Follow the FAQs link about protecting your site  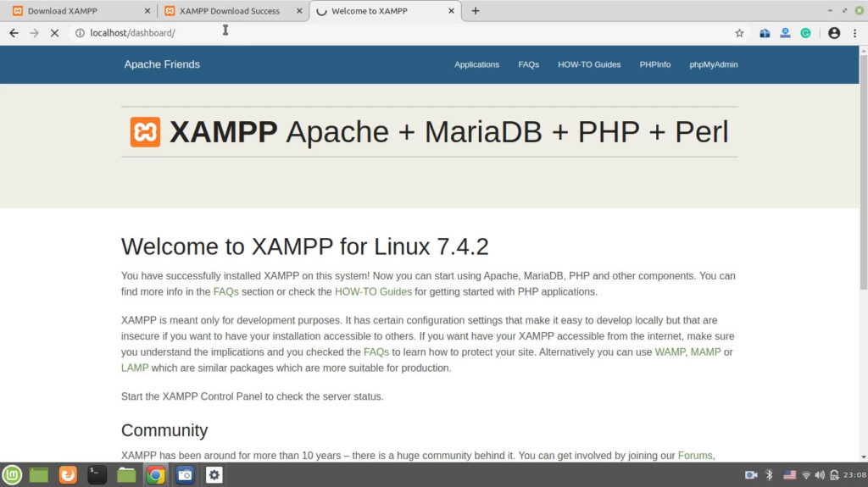click(x=376, y=352)
